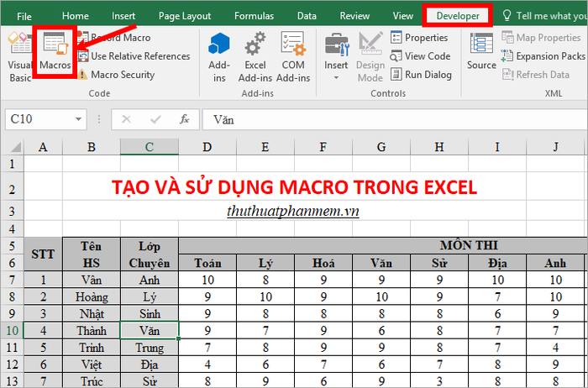Open the XML Source pane
The width and height of the screenshot is (588, 388).
[481, 51]
